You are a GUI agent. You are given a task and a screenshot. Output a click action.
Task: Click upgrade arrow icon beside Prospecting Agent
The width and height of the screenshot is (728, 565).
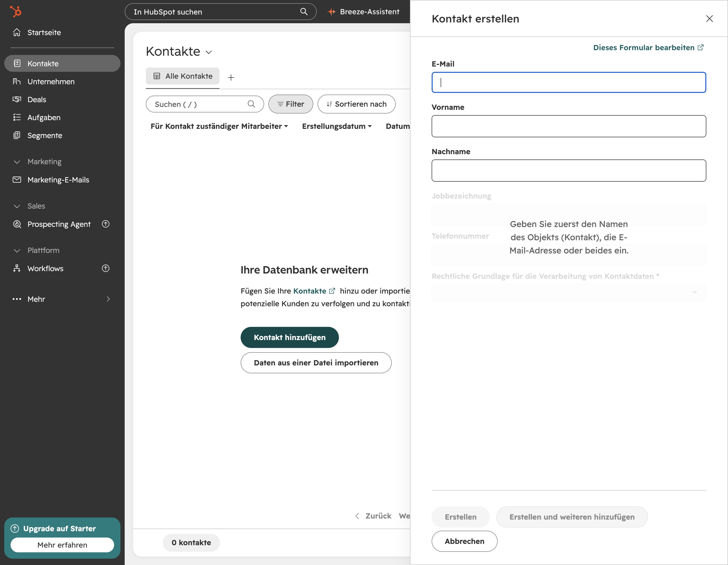click(x=106, y=224)
